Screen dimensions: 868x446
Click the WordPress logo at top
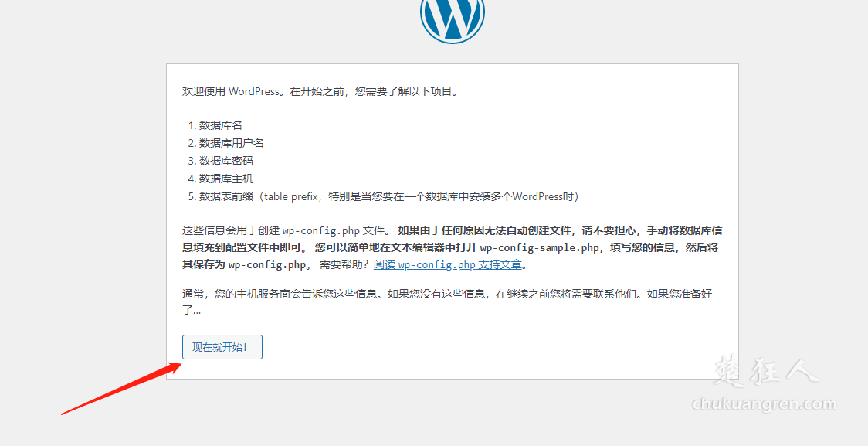tap(452, 17)
